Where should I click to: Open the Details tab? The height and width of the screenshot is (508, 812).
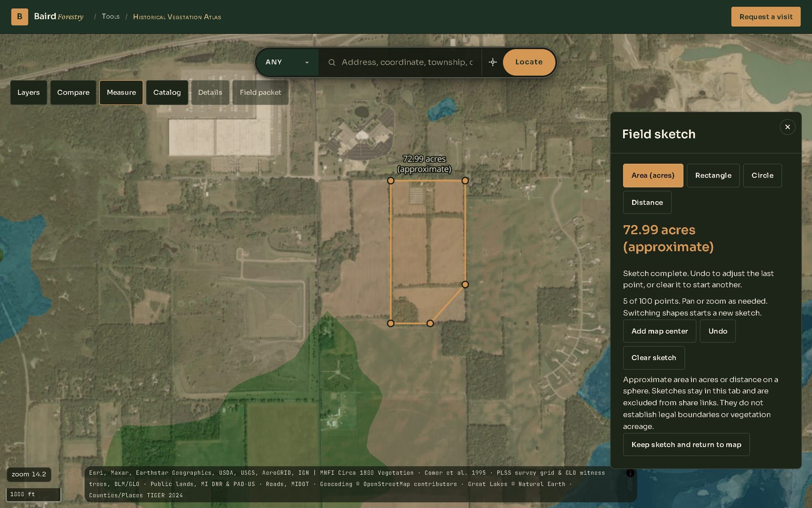pyautogui.click(x=210, y=93)
